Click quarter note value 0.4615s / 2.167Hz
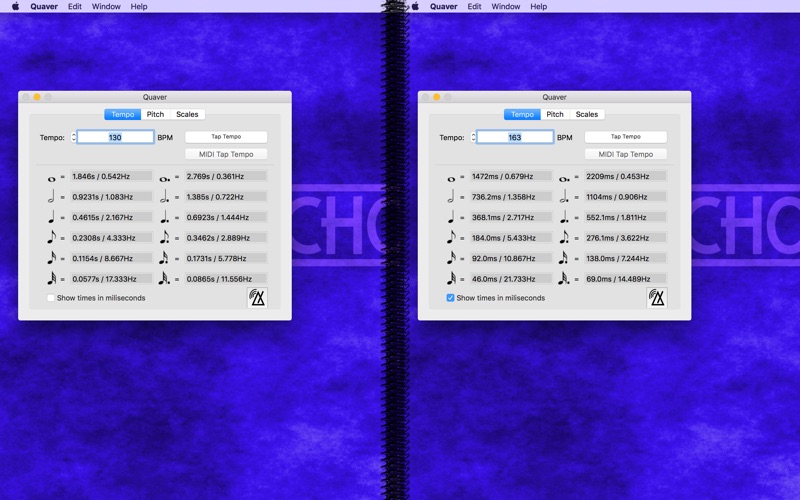 pyautogui.click(x=111, y=217)
